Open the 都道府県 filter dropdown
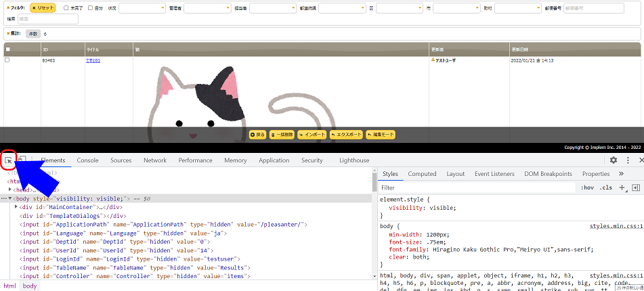 342,8
